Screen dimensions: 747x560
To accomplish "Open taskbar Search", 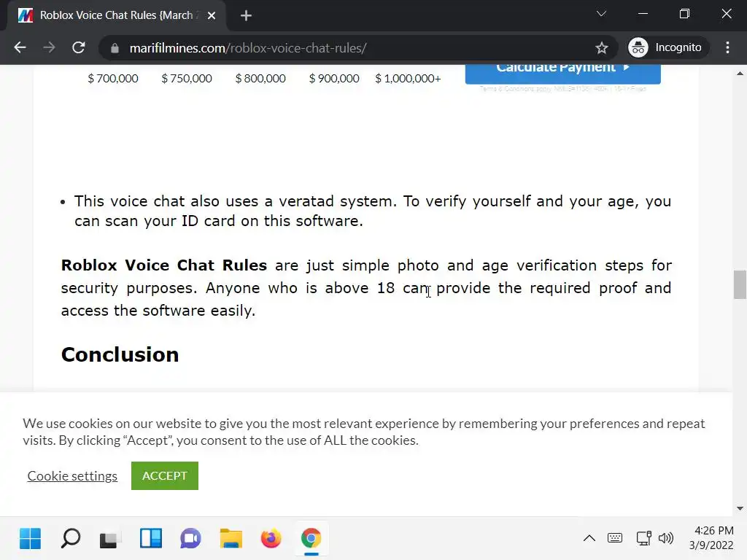I will click(71, 539).
